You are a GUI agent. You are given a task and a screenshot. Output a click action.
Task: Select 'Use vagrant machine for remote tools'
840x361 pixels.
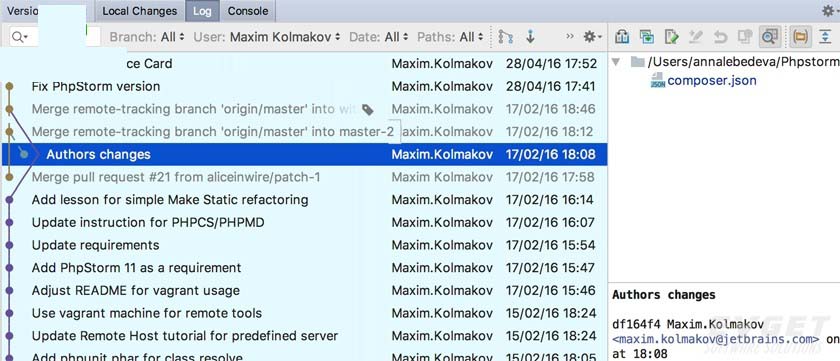pyautogui.click(x=304, y=313)
